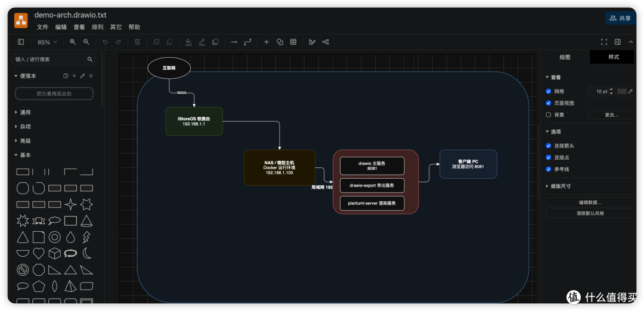Switch to the 样式 tab
Viewport: 644px width, 311px height.
click(x=614, y=57)
